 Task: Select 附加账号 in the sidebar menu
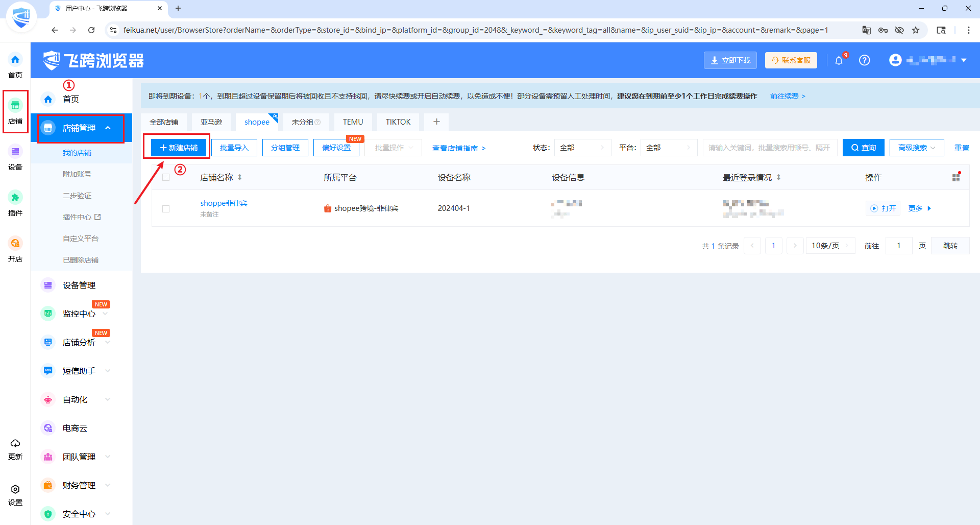pyautogui.click(x=77, y=174)
